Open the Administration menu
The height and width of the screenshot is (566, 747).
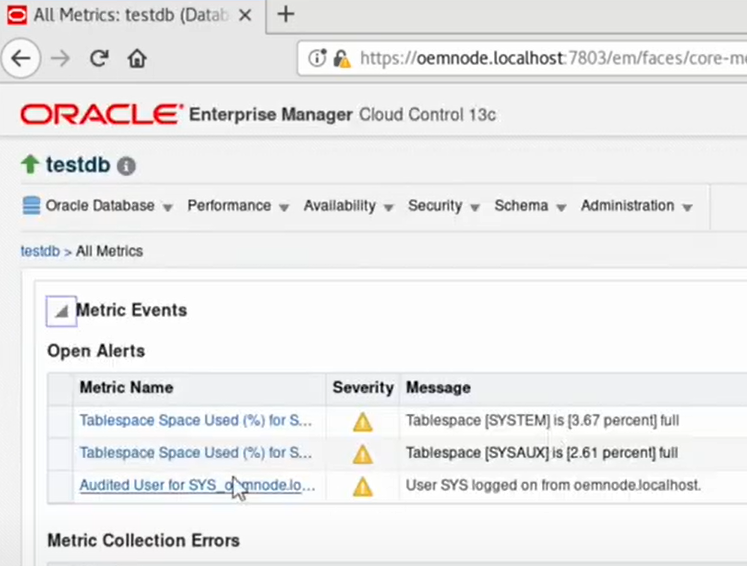click(x=627, y=206)
